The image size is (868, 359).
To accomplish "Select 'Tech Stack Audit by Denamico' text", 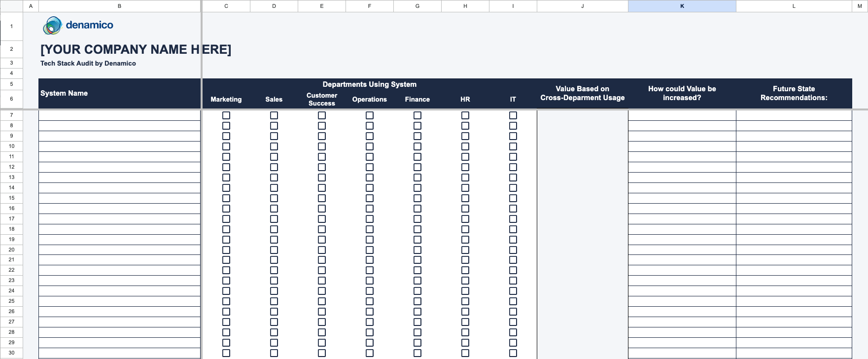I will [88, 63].
